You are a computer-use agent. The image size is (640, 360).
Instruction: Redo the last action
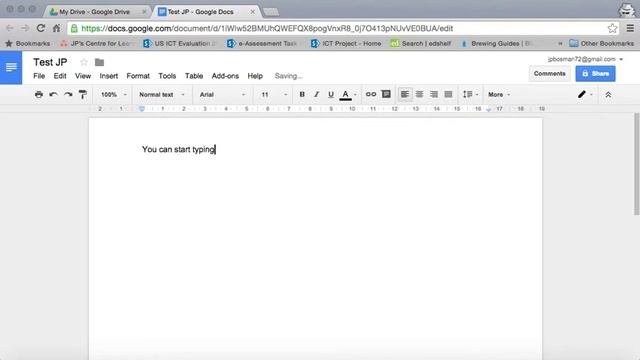68,94
